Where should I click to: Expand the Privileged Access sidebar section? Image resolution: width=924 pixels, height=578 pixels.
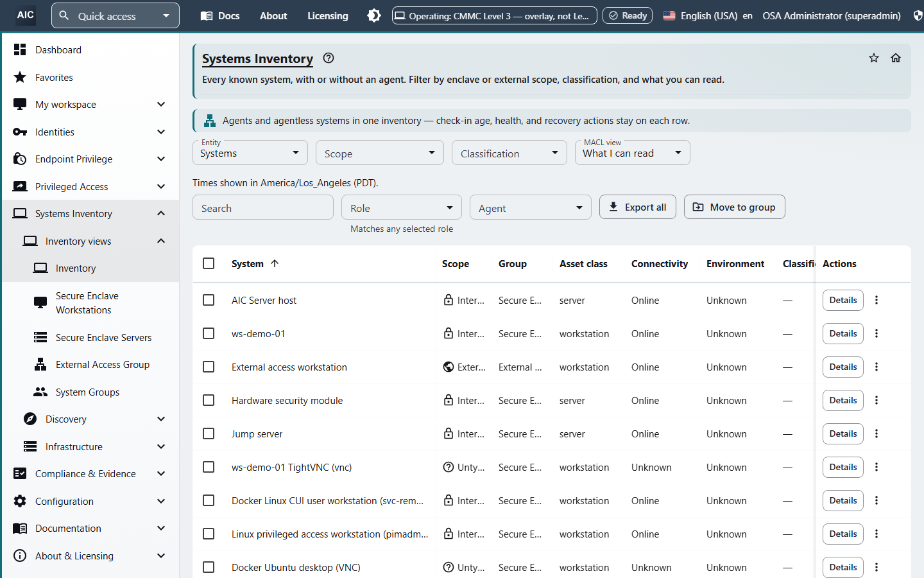pyautogui.click(x=90, y=186)
